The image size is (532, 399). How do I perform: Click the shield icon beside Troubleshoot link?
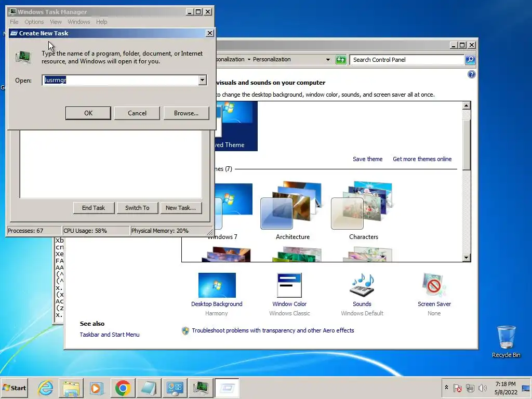coord(185,331)
